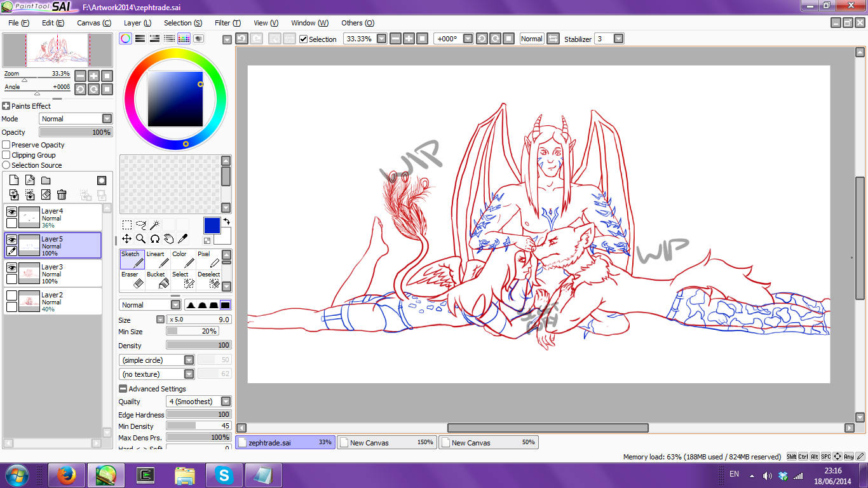Swap foreground and background colors arrow

225,222
